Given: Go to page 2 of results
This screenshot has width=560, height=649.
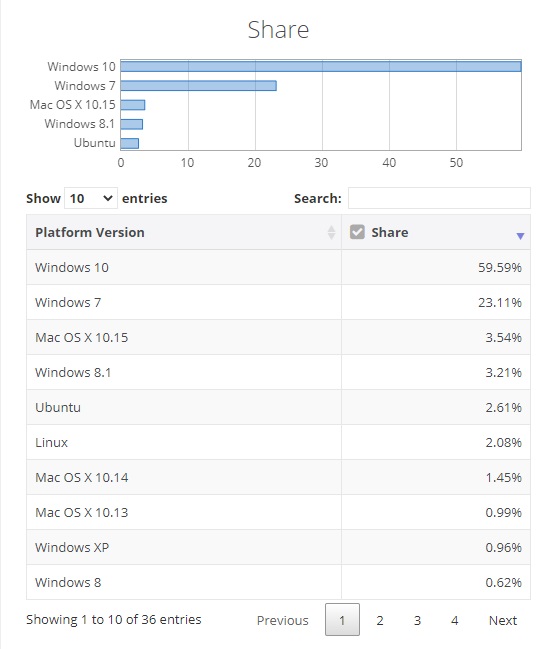Looking at the screenshot, I should tap(380, 620).
